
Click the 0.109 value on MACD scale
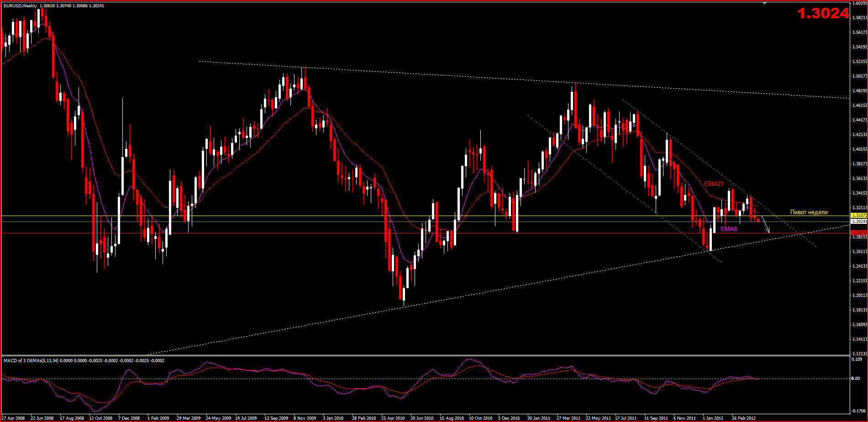[x=857, y=359]
